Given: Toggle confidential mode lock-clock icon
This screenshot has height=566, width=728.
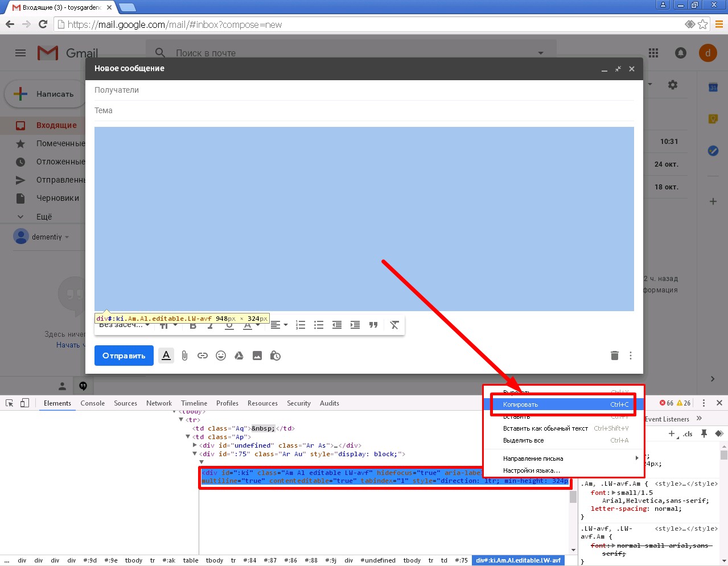Looking at the screenshot, I should coord(275,356).
